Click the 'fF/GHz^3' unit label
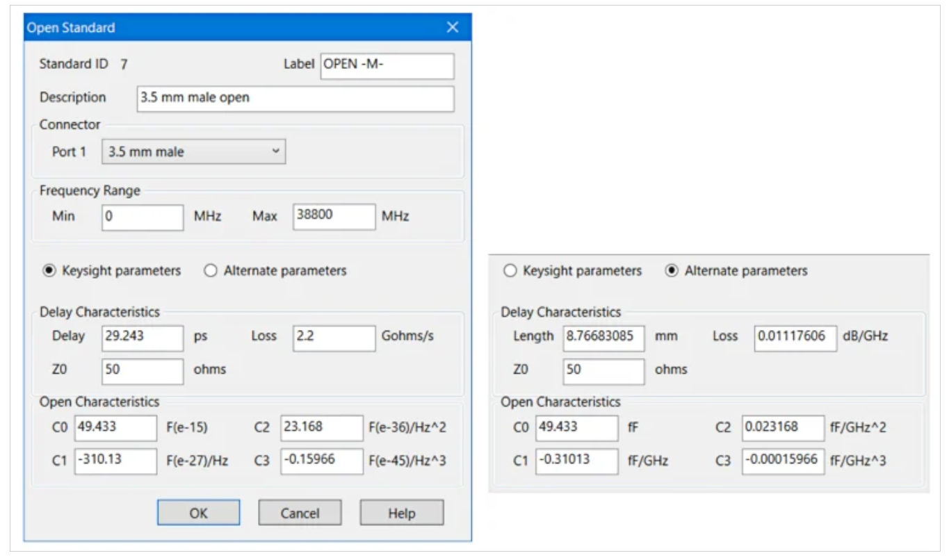Viewport: 949px width, 560px height. [x=859, y=461]
